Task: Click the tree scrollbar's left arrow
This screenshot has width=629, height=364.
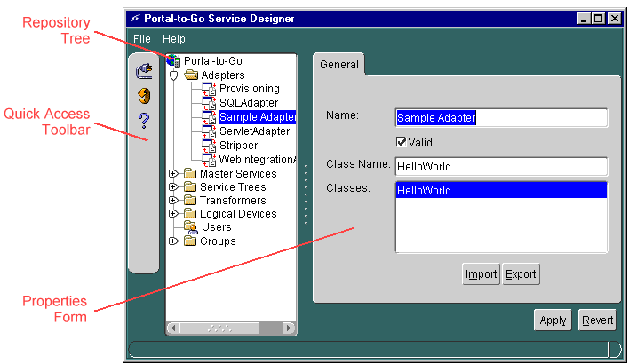Action: 173,328
